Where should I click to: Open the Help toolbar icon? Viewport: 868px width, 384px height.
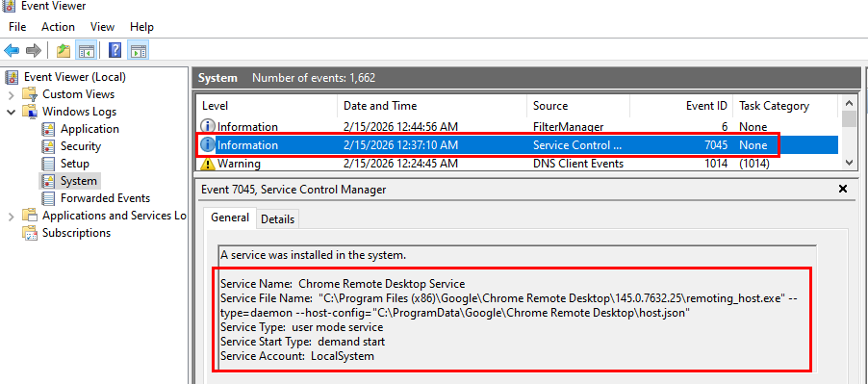point(115,51)
